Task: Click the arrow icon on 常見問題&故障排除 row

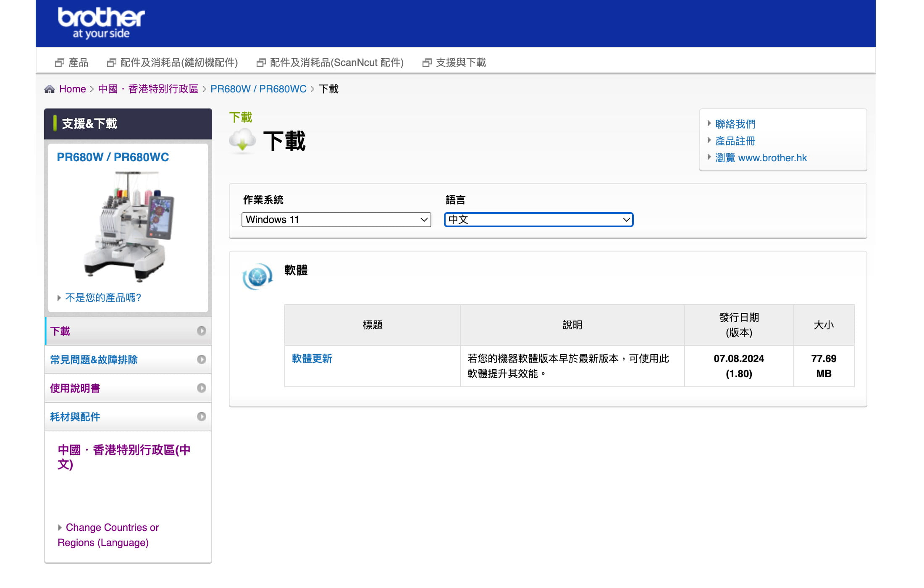Action: [202, 360]
